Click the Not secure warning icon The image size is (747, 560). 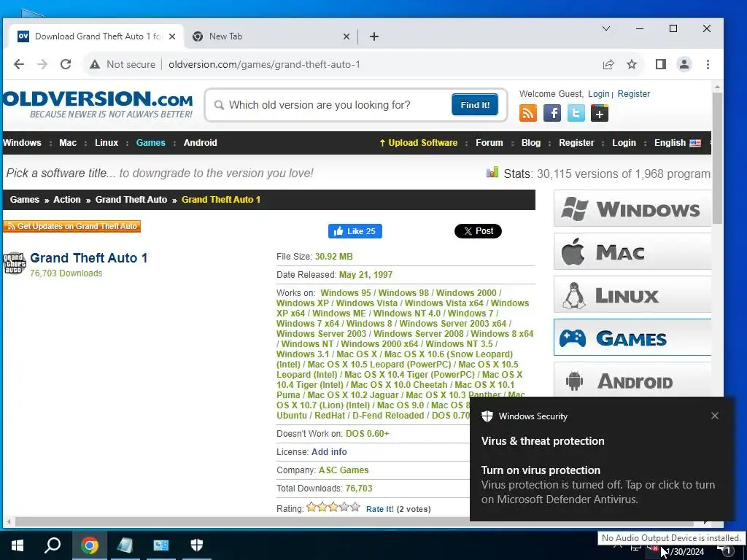click(x=95, y=64)
